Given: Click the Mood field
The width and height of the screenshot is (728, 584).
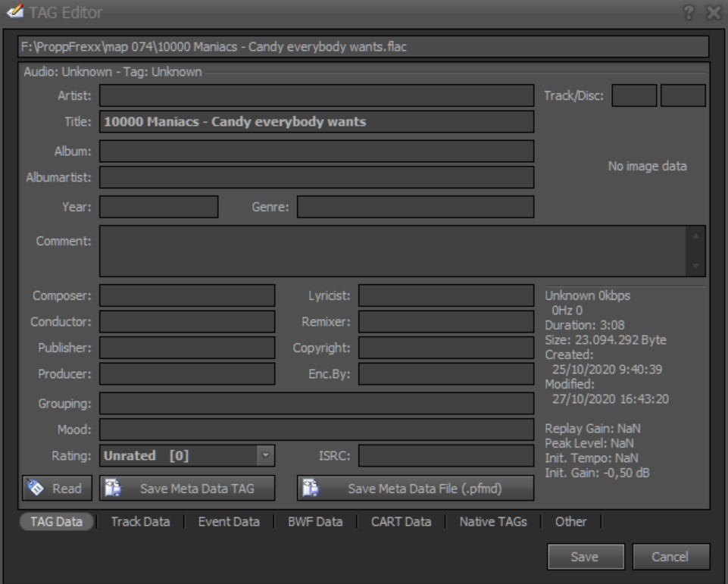Looking at the screenshot, I should point(317,429).
